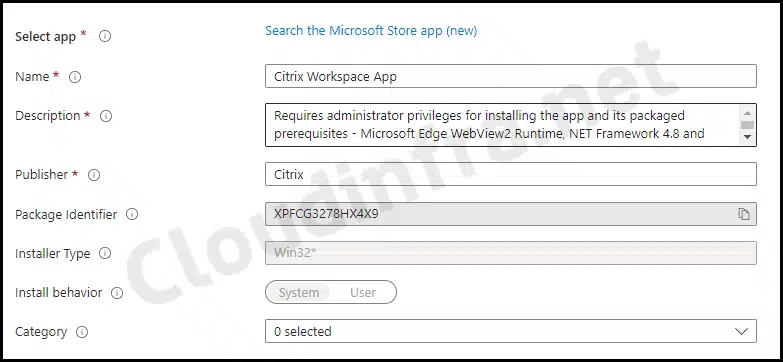Viewport: 783px width, 362px height.
Task: Click Search the Microsoft Store app link
Action: click(x=371, y=30)
